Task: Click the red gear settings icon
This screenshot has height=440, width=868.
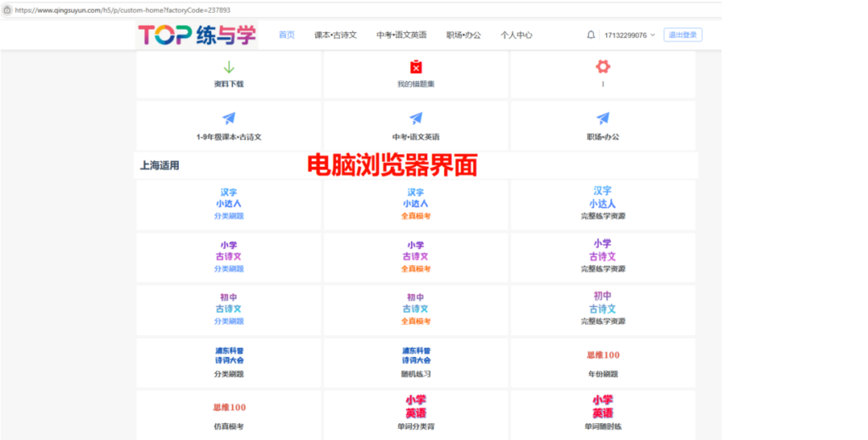Action: pos(603,66)
